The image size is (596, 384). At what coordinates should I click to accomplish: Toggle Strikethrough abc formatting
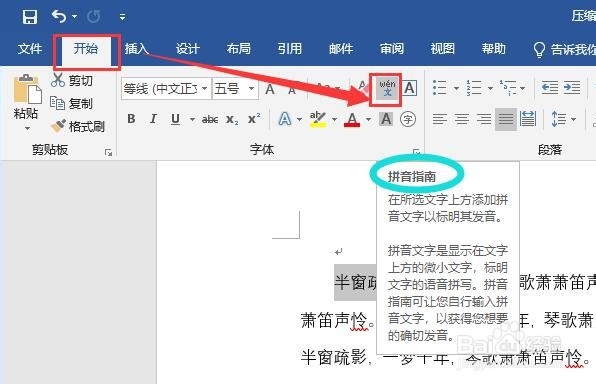click(x=210, y=119)
